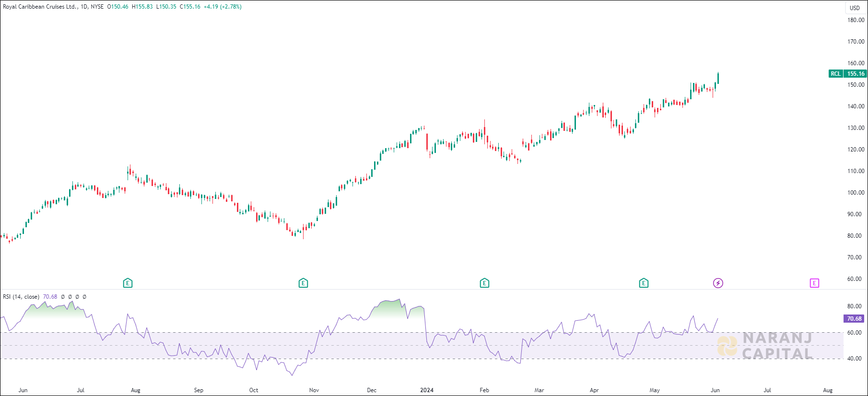
Task: Click 120.00 on the price axis
Action: [x=856, y=149]
